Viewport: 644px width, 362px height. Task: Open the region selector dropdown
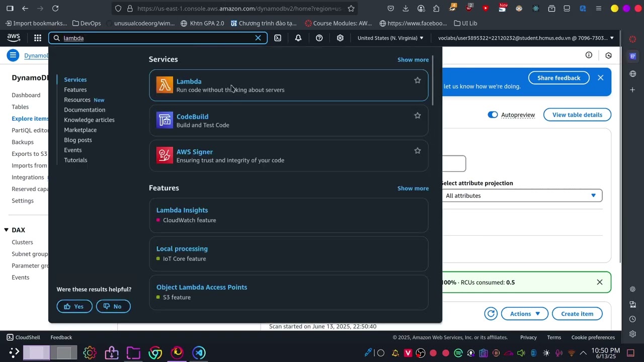390,38
